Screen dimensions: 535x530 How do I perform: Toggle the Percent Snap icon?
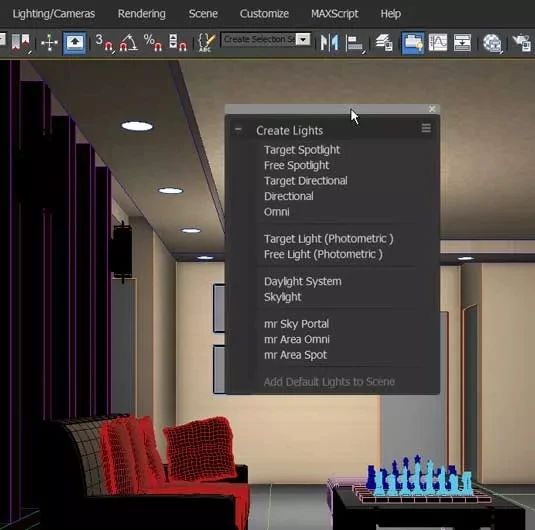(x=153, y=43)
